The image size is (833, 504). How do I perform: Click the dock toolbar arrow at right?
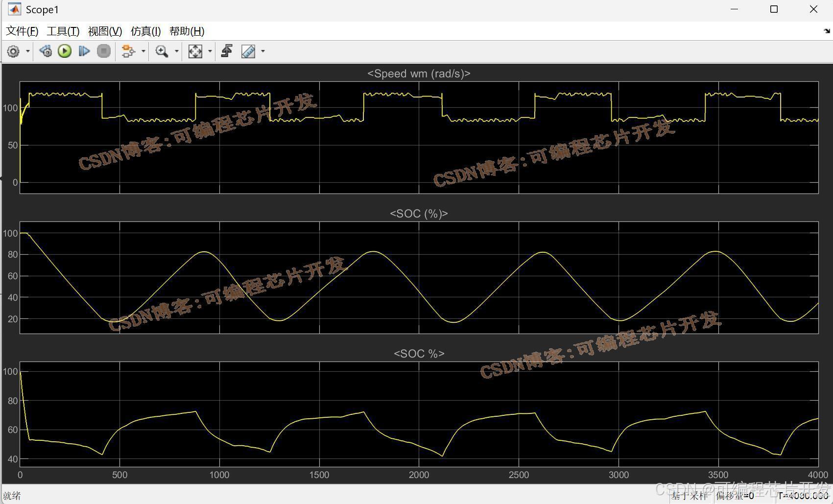pos(827,31)
